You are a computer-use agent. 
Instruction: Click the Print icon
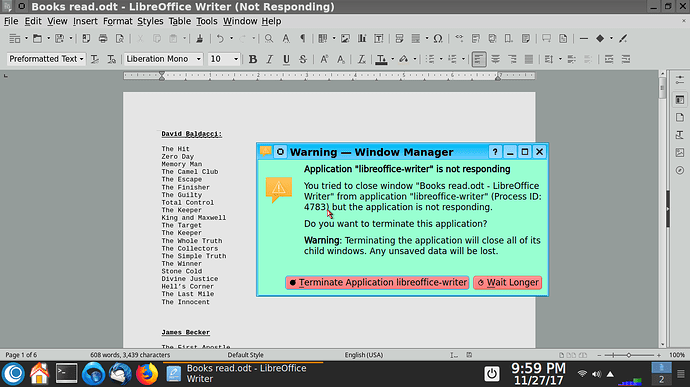point(103,39)
